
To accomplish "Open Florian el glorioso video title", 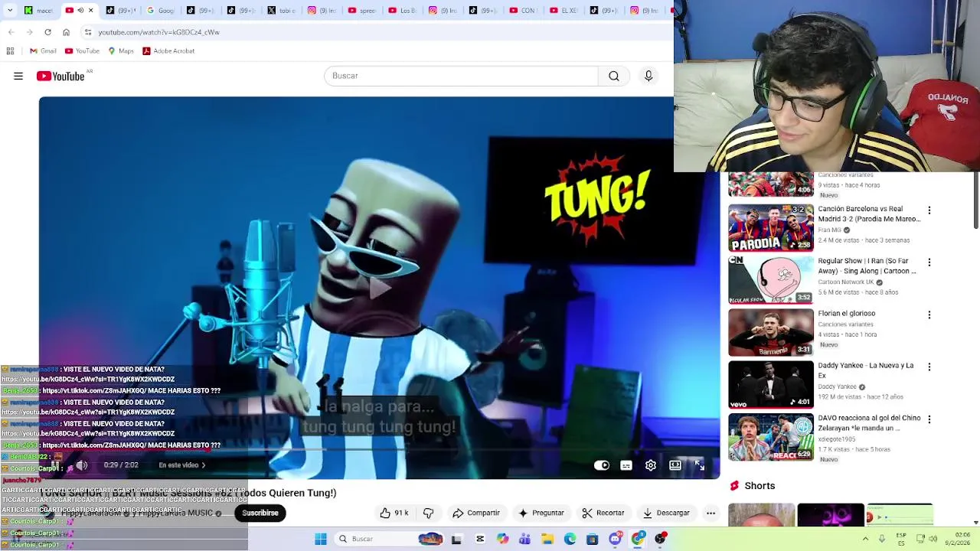I will tap(846, 313).
